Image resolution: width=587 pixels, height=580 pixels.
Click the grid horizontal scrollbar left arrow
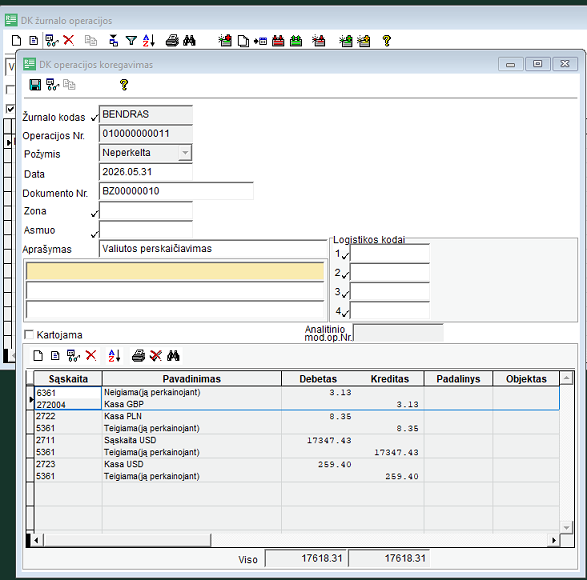coord(36,540)
